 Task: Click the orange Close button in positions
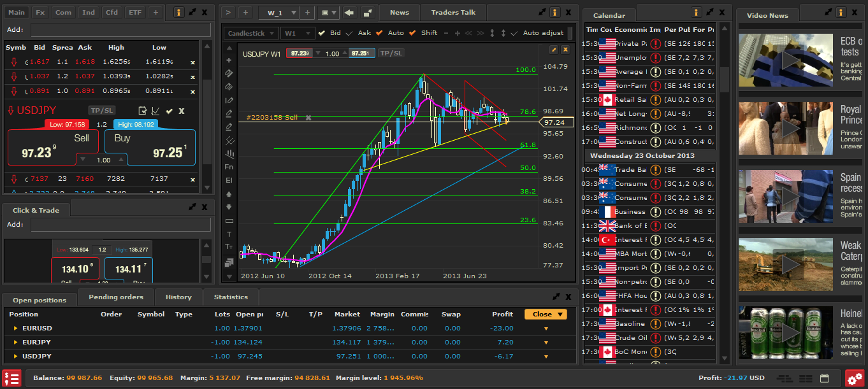point(546,315)
